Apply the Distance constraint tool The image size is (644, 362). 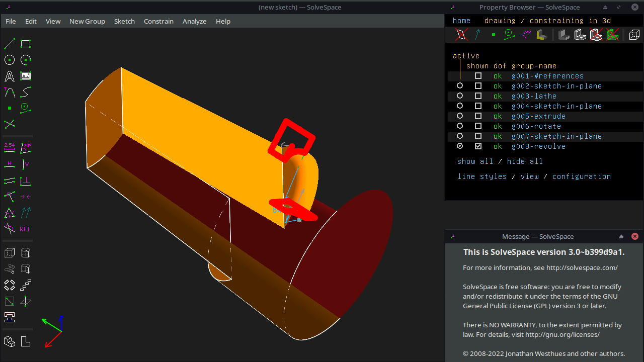tap(9, 147)
